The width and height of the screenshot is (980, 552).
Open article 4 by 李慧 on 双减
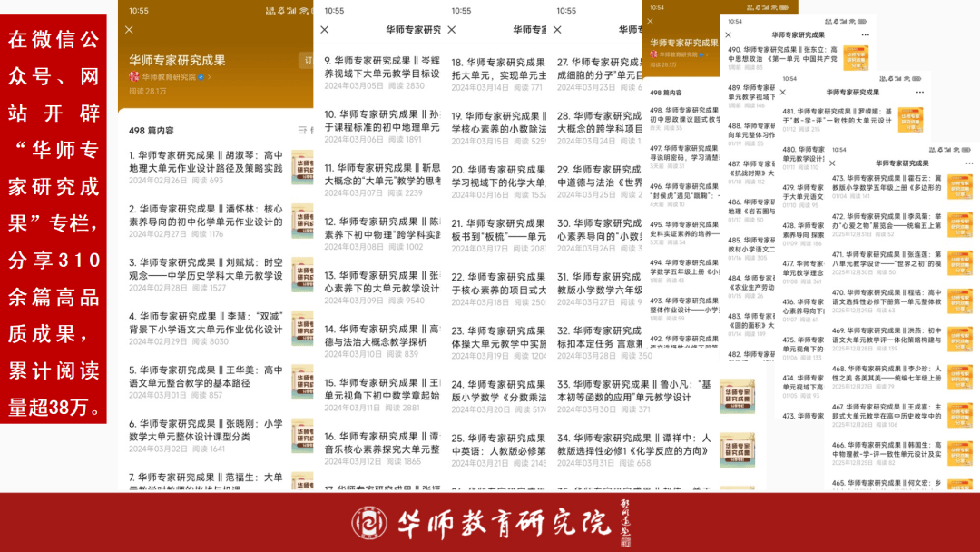[x=206, y=322]
